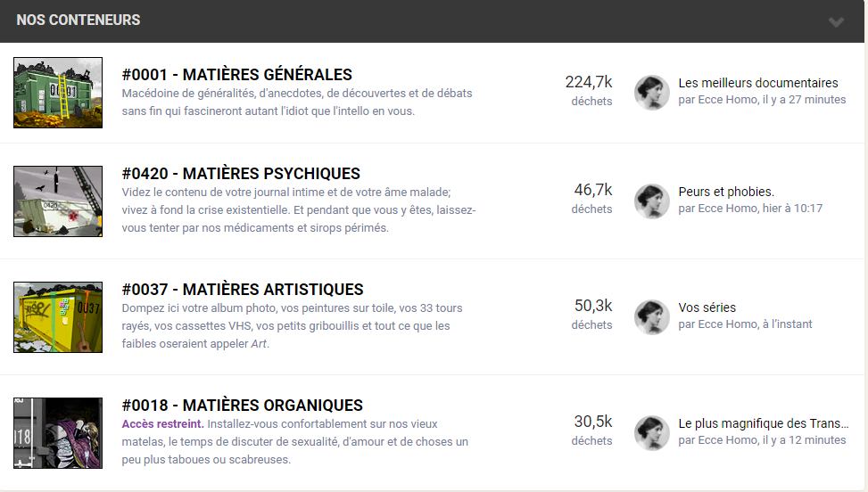This screenshot has width=868, height=492.
Task: Open topic Les meilleurs documentaires
Action: (x=758, y=83)
